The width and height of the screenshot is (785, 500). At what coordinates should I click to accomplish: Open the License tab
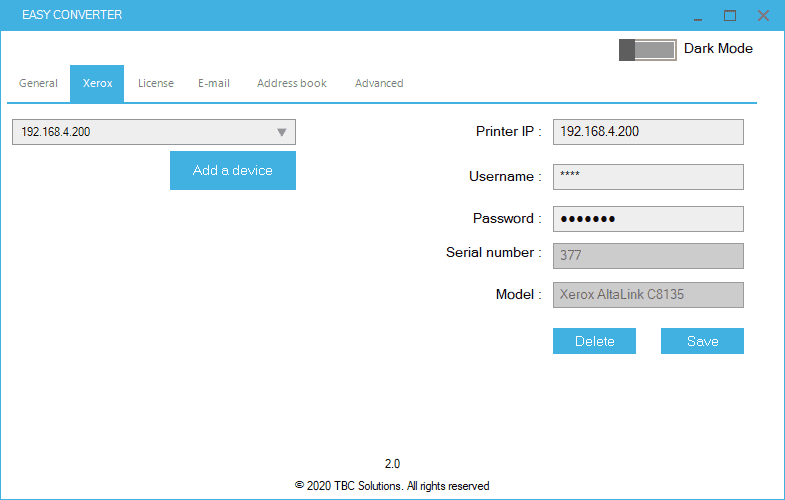click(156, 83)
